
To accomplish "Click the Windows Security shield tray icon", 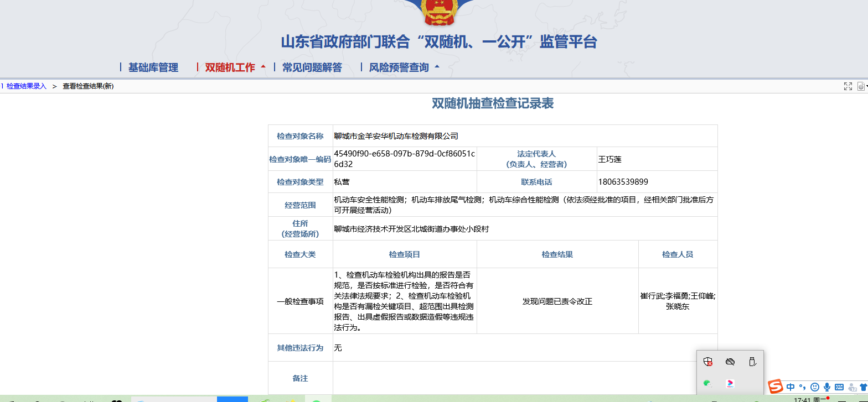I will click(707, 362).
